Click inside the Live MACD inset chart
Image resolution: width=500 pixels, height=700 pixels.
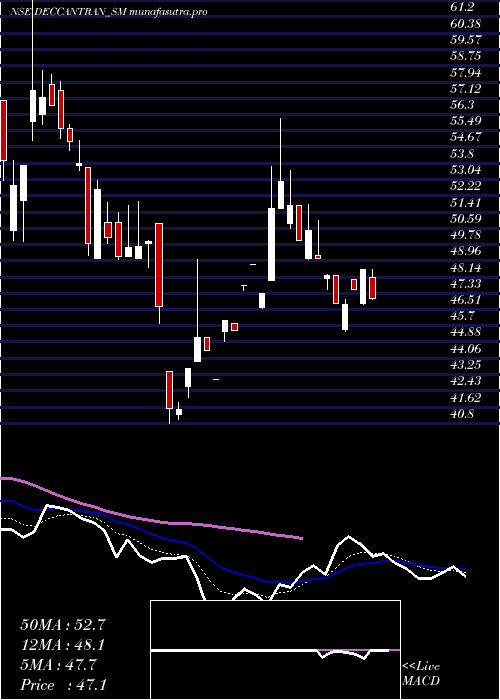275,650
